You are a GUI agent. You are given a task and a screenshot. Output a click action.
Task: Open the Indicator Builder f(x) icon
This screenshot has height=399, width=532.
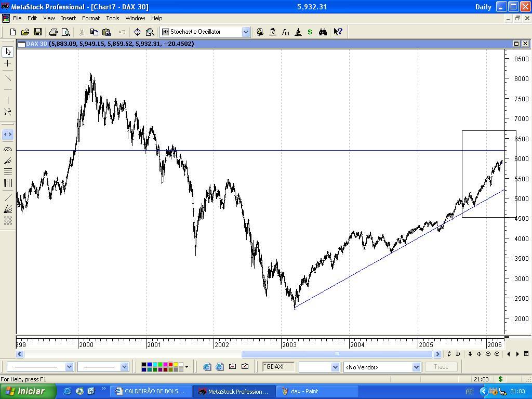coord(285,32)
